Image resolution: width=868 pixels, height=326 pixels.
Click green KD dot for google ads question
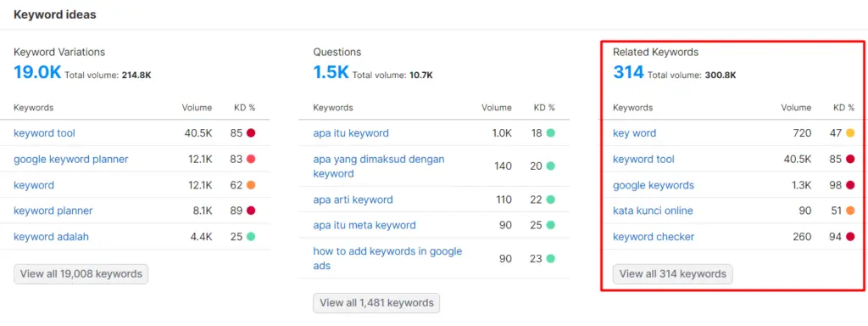tap(550, 258)
